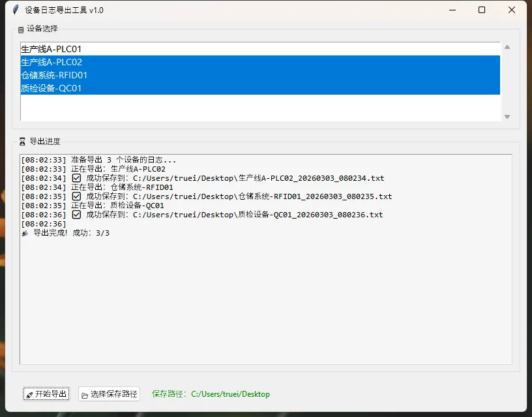Click checkmark icon on the QC01 saved line
Viewport: 532px width, 417px height.
[x=76, y=215]
